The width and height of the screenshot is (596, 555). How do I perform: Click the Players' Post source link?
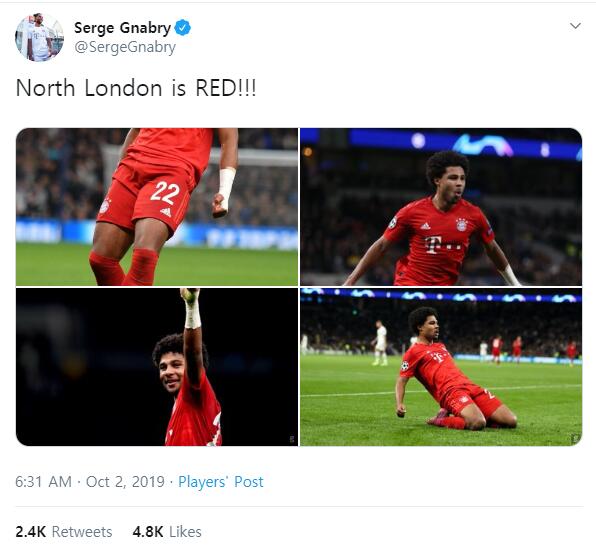(220, 482)
